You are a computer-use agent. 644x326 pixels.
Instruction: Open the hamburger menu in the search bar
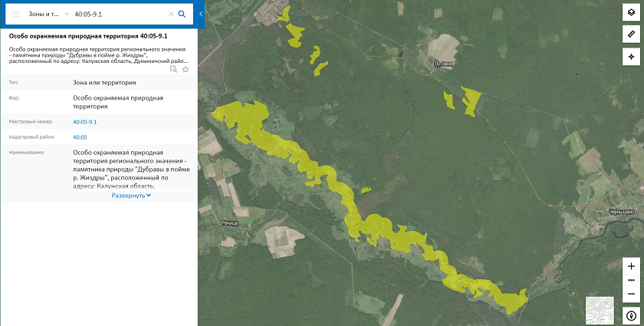point(16,14)
